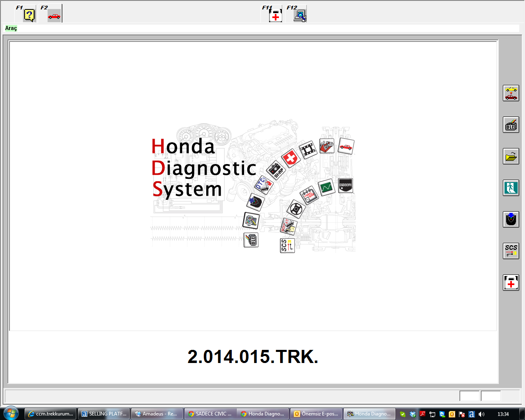Open the Windows Start orb
Screen dimensions: 525x420
point(10,413)
